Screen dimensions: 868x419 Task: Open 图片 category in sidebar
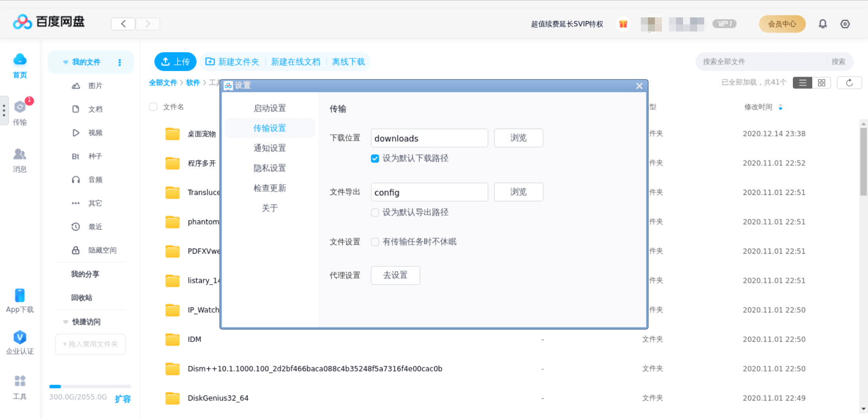click(87, 85)
